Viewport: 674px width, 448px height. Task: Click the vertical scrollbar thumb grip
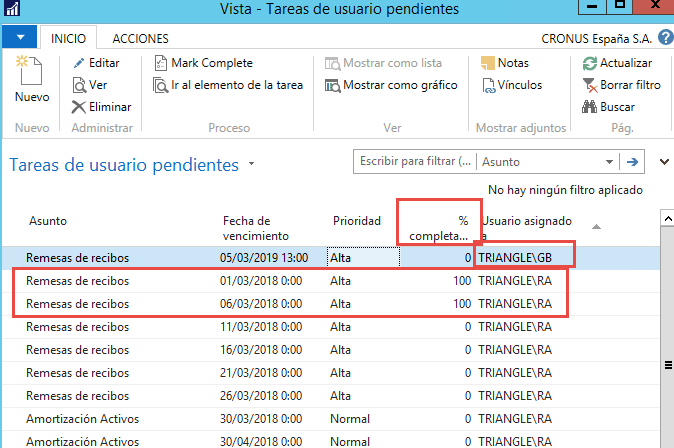click(668, 365)
